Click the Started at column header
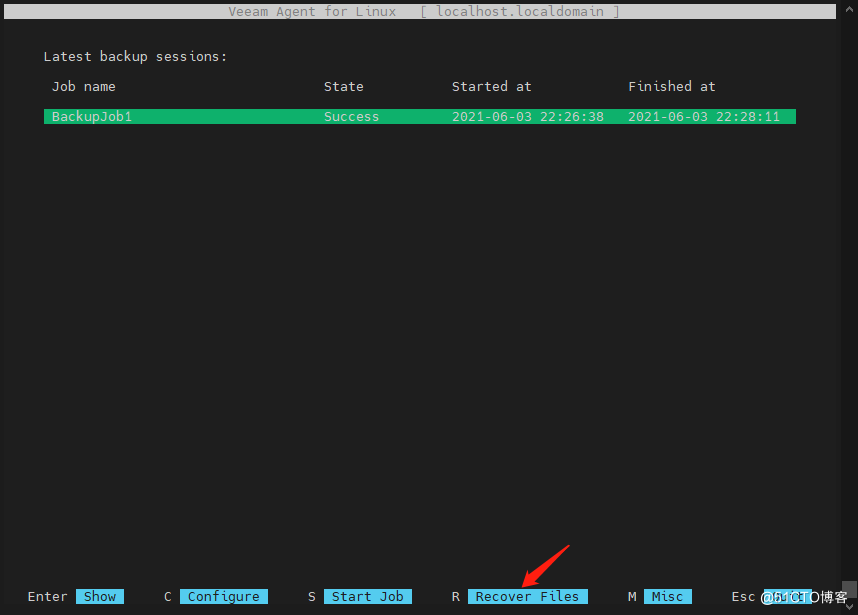The image size is (858, 615). (x=491, y=86)
